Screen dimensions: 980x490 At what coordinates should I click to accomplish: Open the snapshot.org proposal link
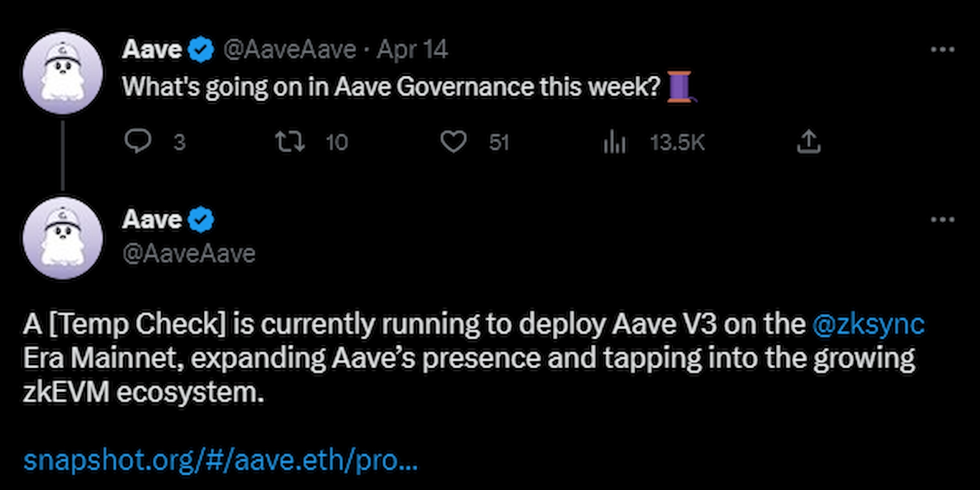click(221, 460)
